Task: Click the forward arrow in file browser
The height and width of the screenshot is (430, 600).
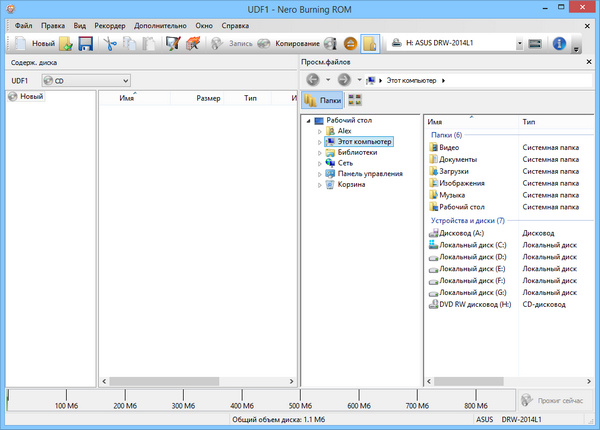Action: pyautogui.click(x=344, y=79)
